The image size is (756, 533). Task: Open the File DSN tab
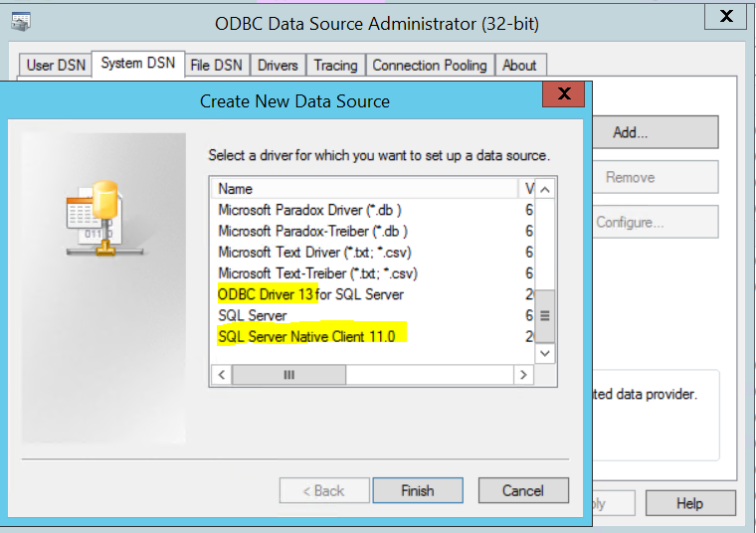click(217, 65)
